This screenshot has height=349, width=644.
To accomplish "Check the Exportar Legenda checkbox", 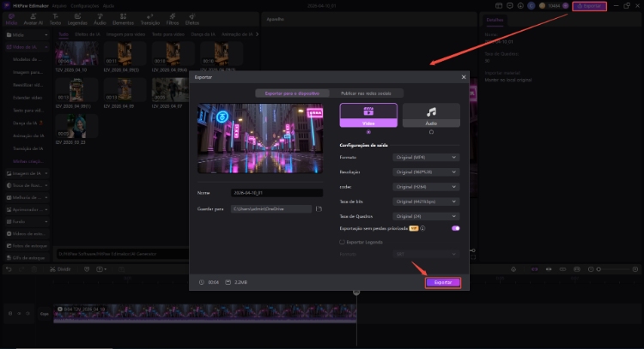I will pos(342,242).
